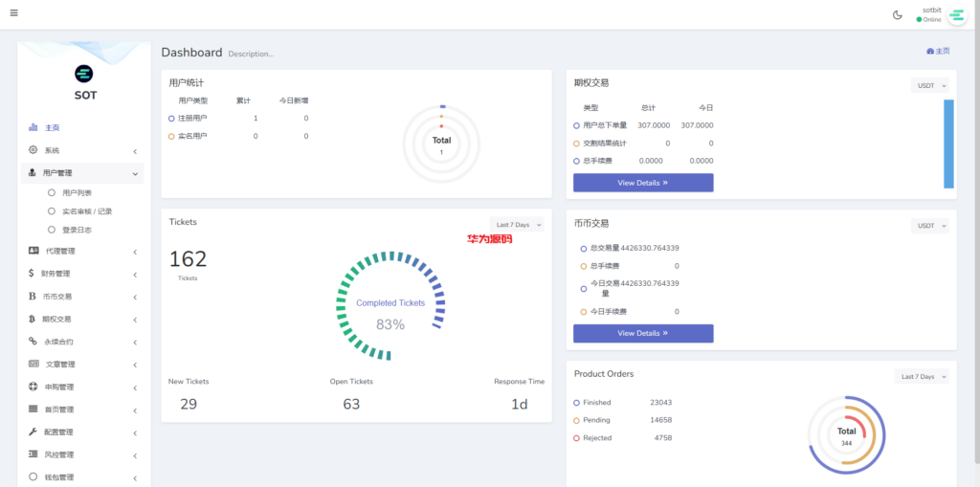Screen dimensions: 980x487
Task: Click the 代理管理 card icon
Action: [x=33, y=251]
